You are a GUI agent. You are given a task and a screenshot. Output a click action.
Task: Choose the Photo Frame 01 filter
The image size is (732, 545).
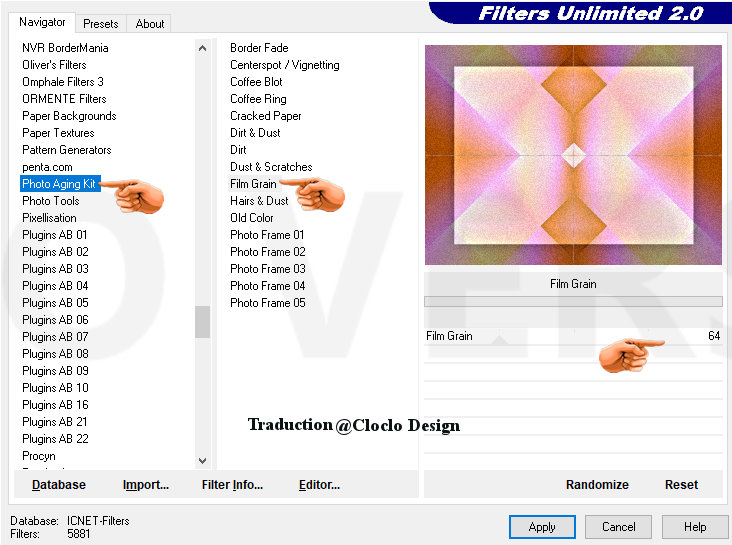coord(267,235)
